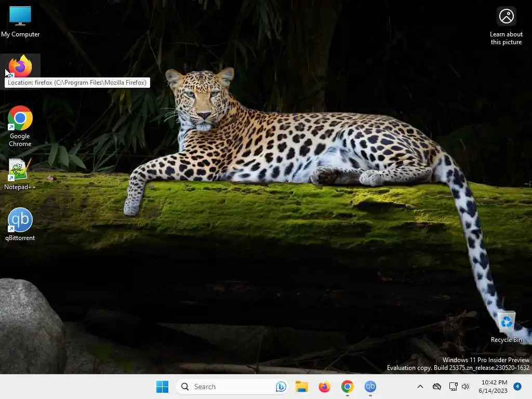Open the clock showing 10:42 PM
This screenshot has height=399, width=532.
(x=493, y=387)
